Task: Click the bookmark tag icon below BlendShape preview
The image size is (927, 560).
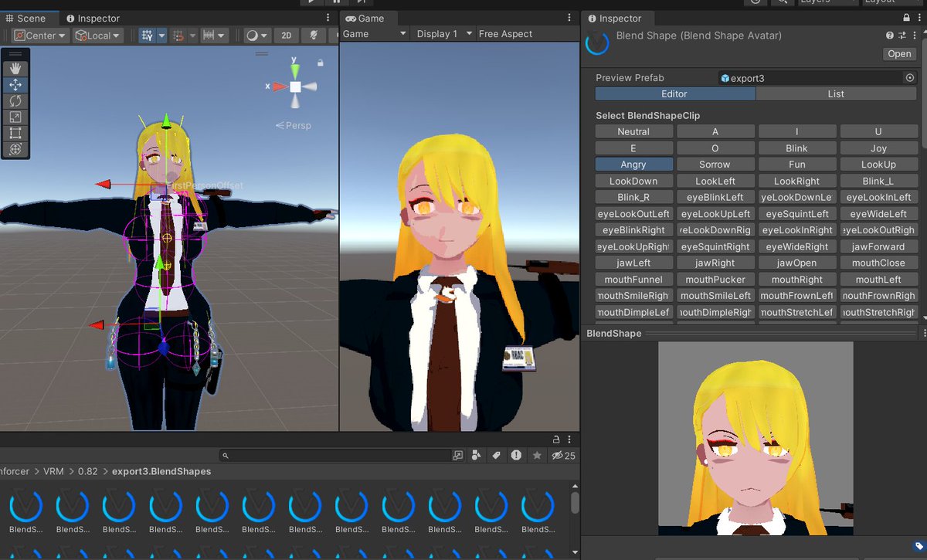Action: (919, 546)
